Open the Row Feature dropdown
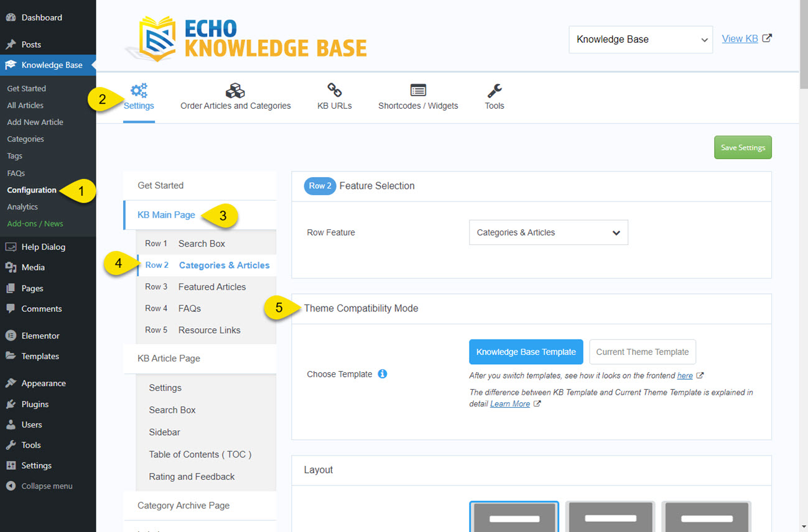Screen dimensions: 808x532 [549, 232]
